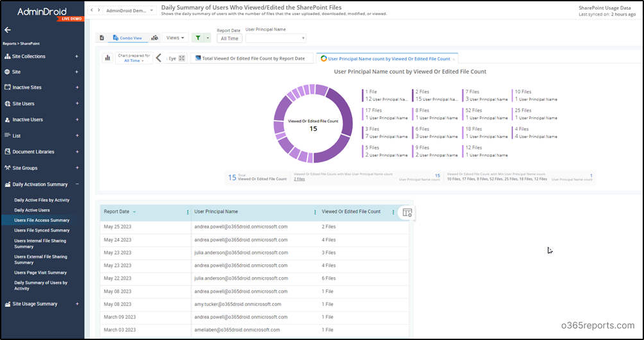
Task: Open Daily Active Files by Activity report
Action: point(42,200)
